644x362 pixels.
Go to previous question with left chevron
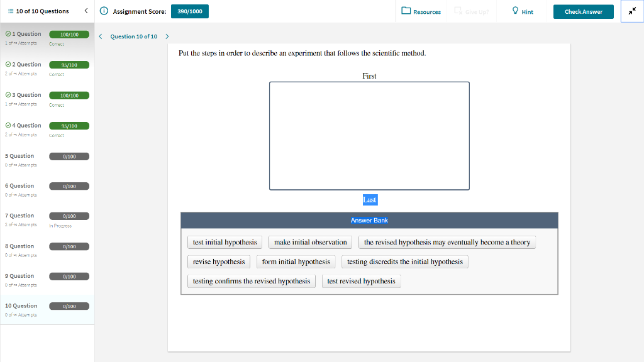point(101,36)
